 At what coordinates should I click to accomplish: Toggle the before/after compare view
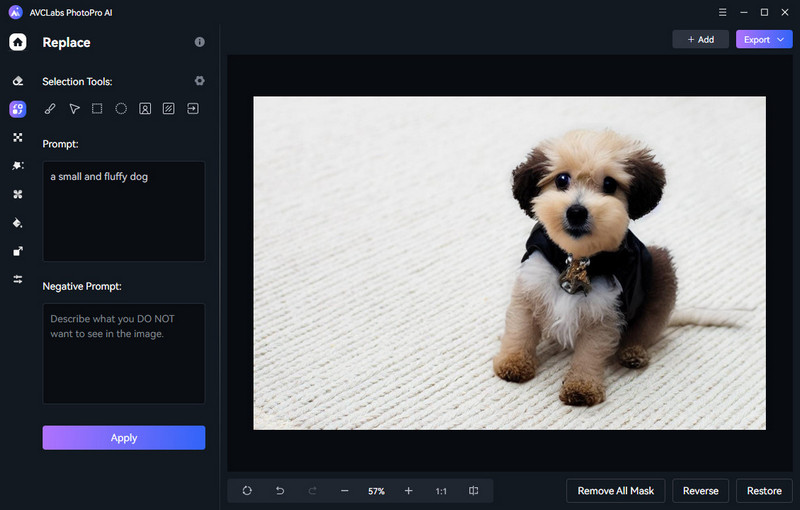point(473,491)
